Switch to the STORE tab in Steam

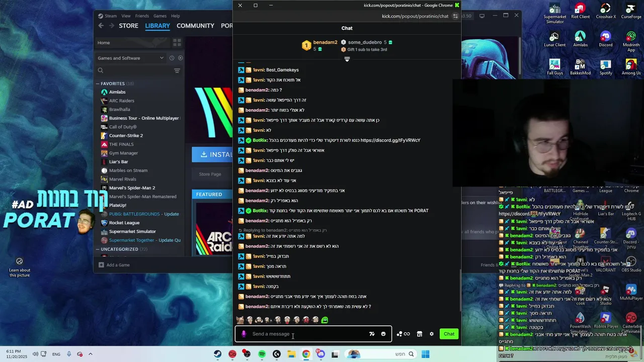click(128, 26)
